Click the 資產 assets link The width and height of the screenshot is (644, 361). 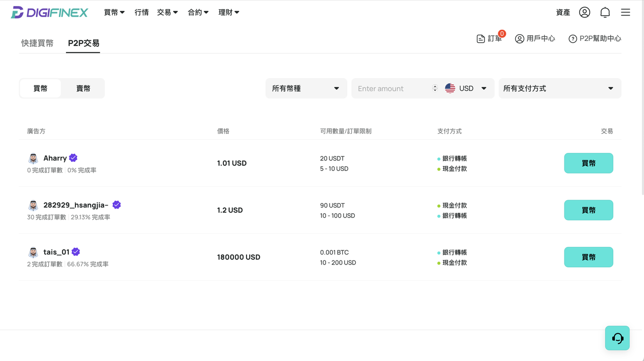tap(563, 12)
